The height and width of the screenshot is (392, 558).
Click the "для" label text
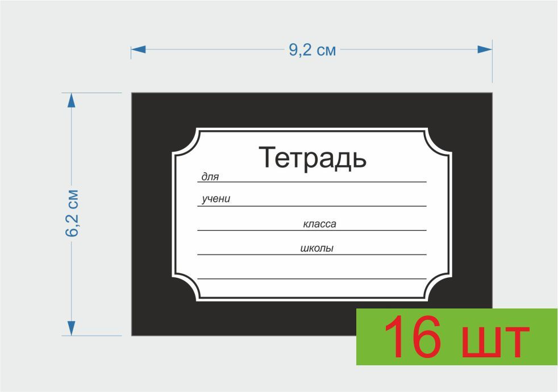click(x=210, y=177)
